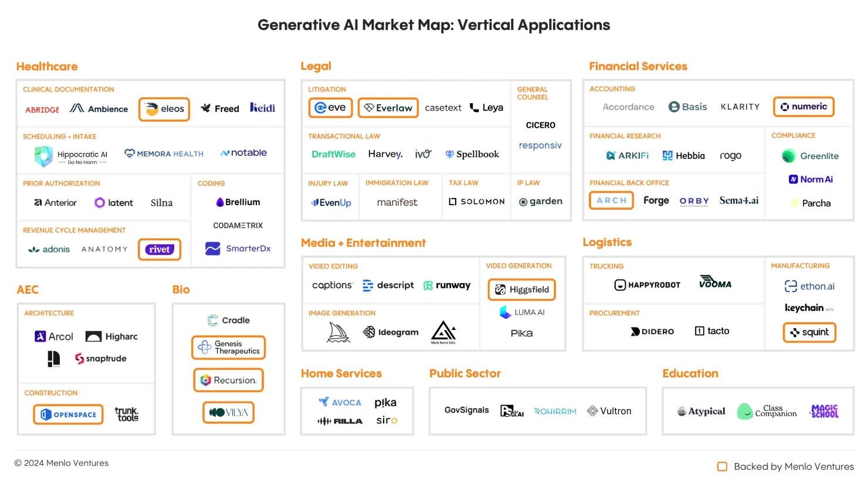Click the Spellbook logo

click(x=472, y=154)
